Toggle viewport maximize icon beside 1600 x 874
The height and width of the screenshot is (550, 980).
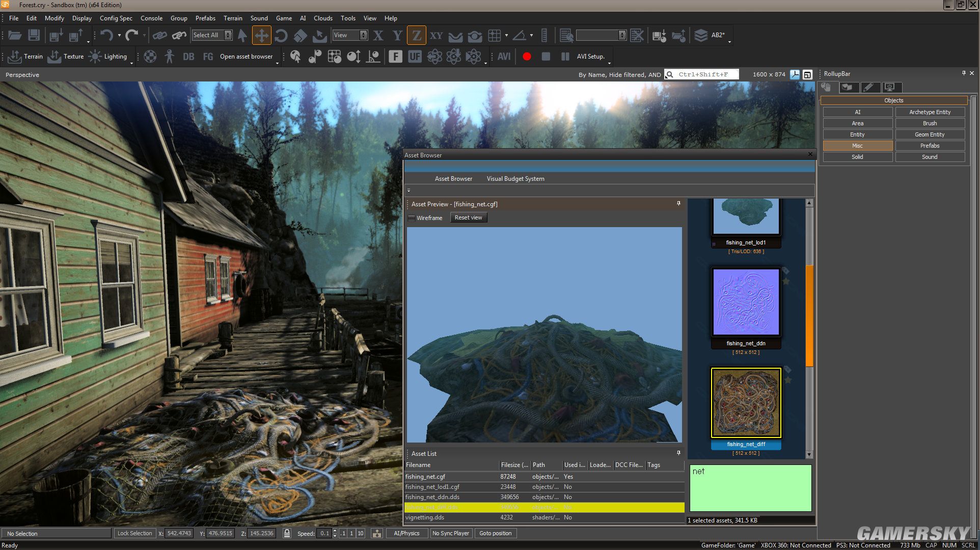point(807,74)
